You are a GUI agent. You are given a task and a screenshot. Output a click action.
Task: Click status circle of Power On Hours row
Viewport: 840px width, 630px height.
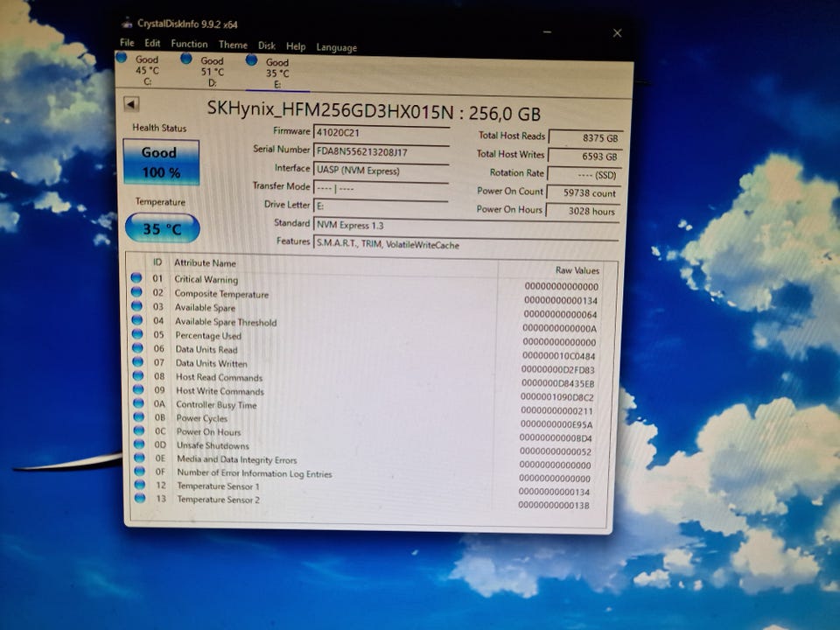coord(139,430)
